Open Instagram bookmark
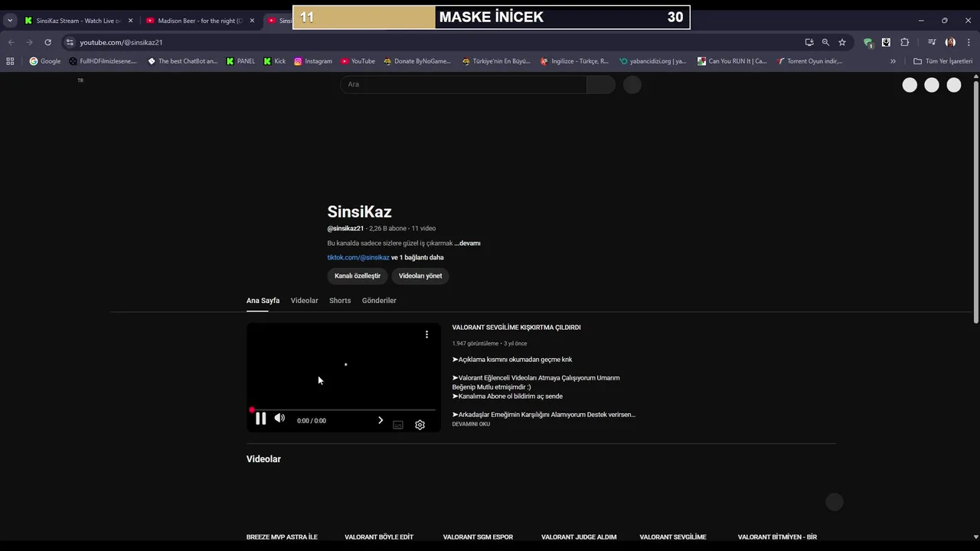The width and height of the screenshot is (980, 551). coord(312,61)
